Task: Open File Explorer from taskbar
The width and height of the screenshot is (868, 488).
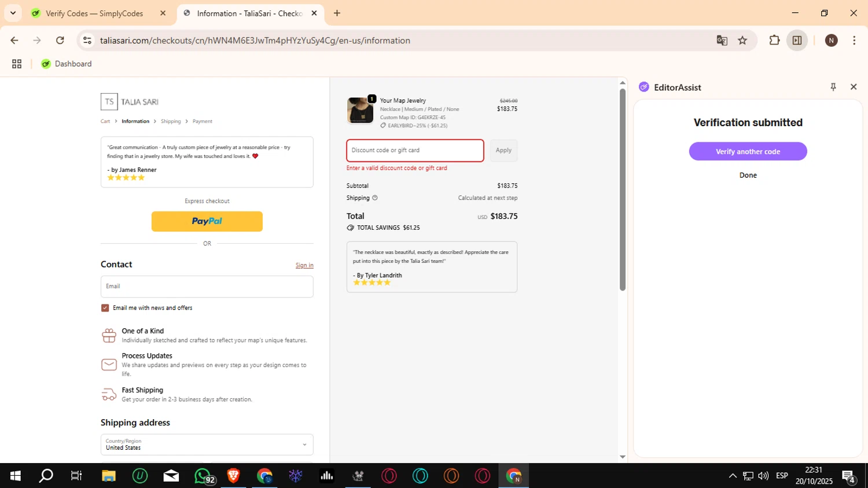Action: 108,476
